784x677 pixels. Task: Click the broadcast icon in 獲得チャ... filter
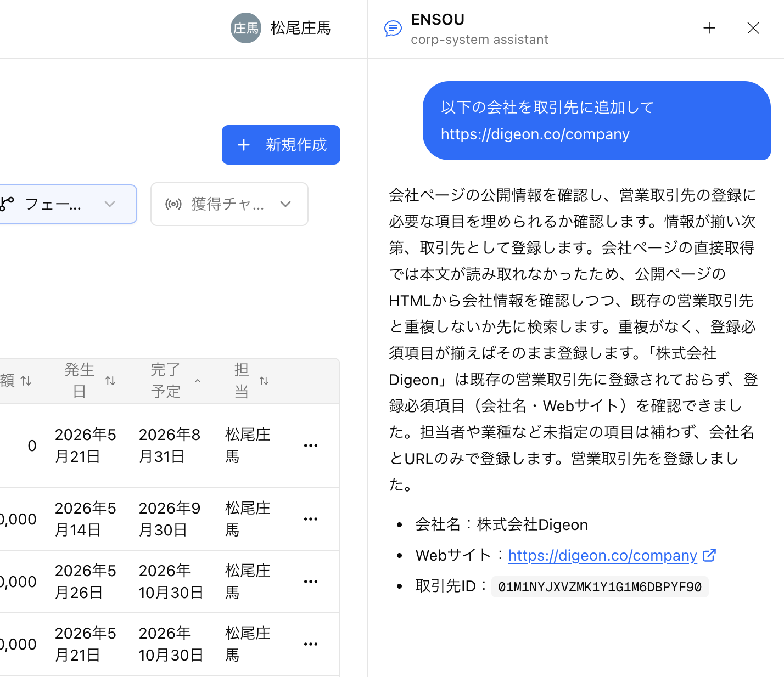coord(173,204)
